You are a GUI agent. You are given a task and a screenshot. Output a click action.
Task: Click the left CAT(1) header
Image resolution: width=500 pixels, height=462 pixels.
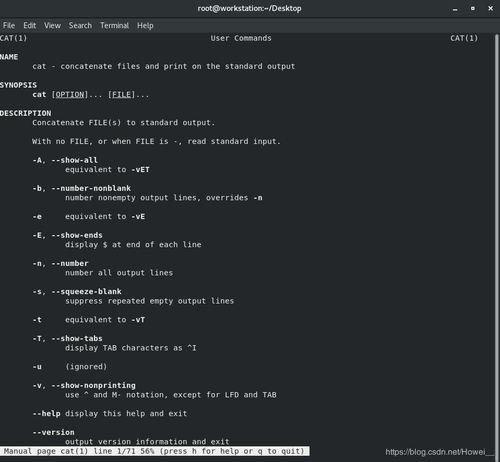(14, 38)
